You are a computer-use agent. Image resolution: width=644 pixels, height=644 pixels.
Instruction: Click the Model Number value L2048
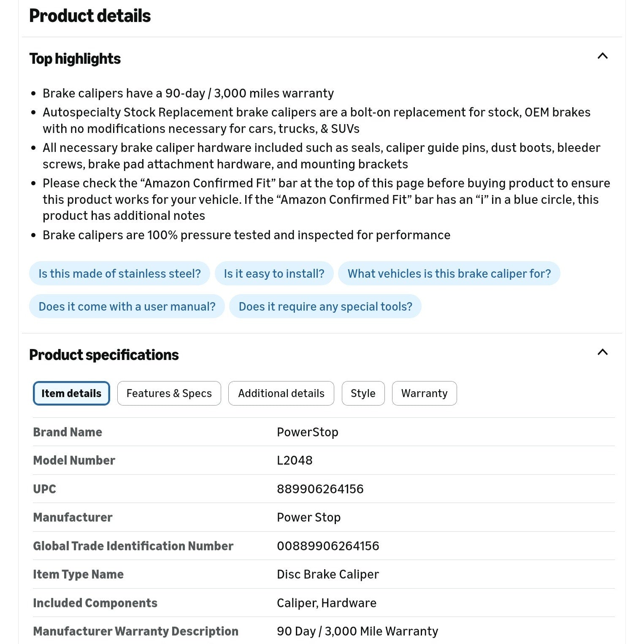(x=295, y=460)
